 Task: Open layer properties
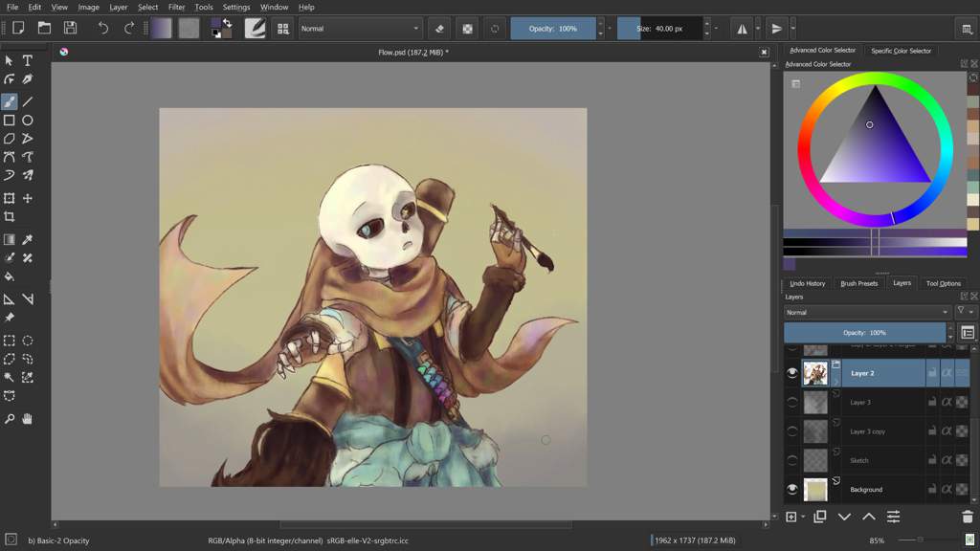[x=893, y=517]
